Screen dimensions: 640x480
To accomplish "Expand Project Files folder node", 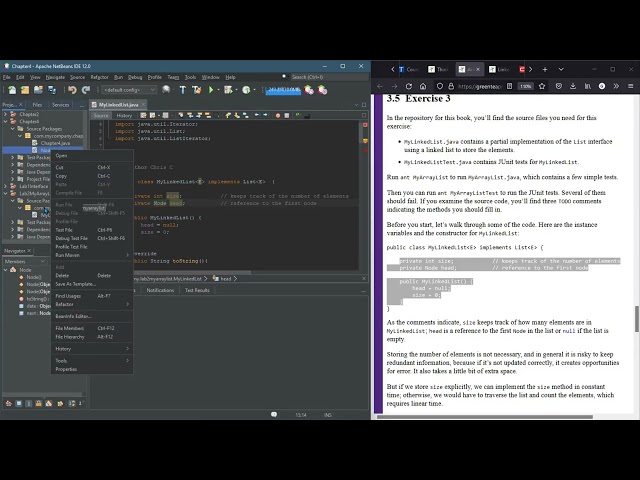I will 13,179.
